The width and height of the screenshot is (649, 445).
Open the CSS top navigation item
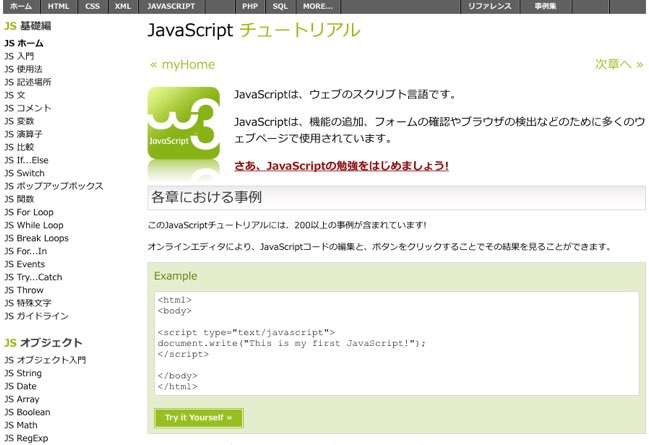(92, 6)
